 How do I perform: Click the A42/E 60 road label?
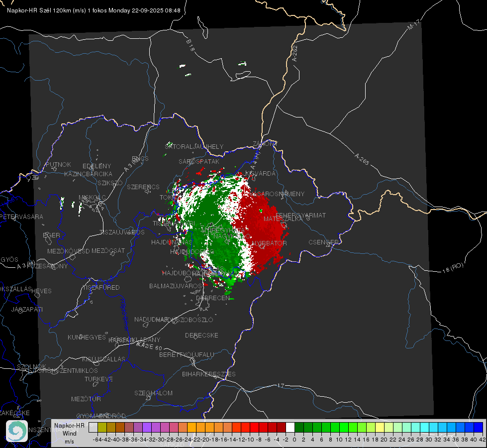[x=149, y=346]
